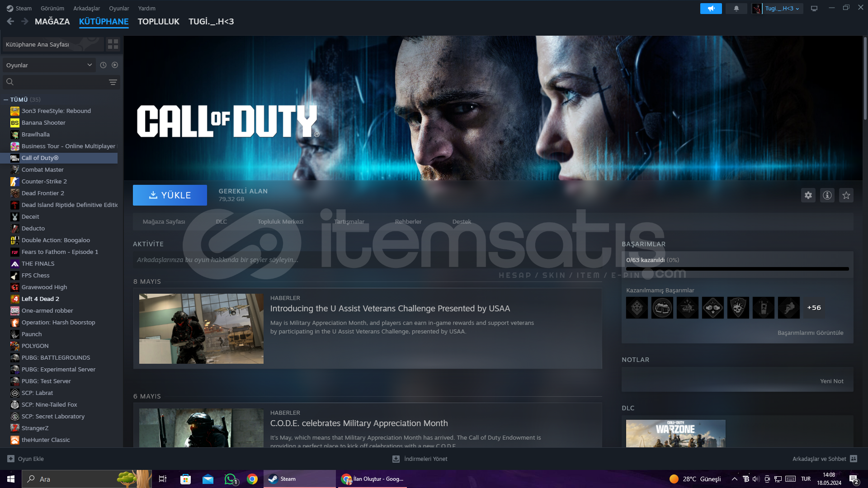Screen dimensions: 868x488
Task: Open the Destek link
Action: point(462,221)
